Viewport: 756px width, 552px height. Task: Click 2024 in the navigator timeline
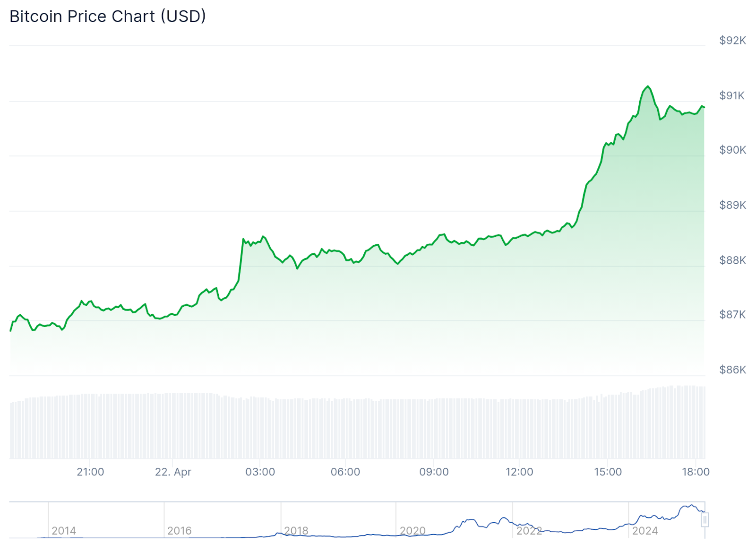click(x=645, y=531)
